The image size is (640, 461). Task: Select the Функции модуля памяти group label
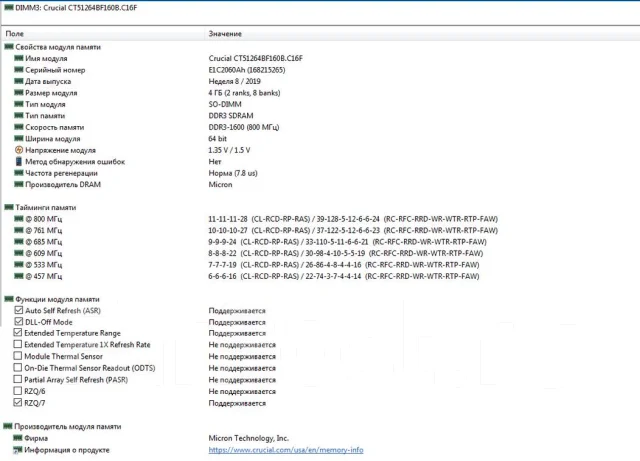[58, 299]
